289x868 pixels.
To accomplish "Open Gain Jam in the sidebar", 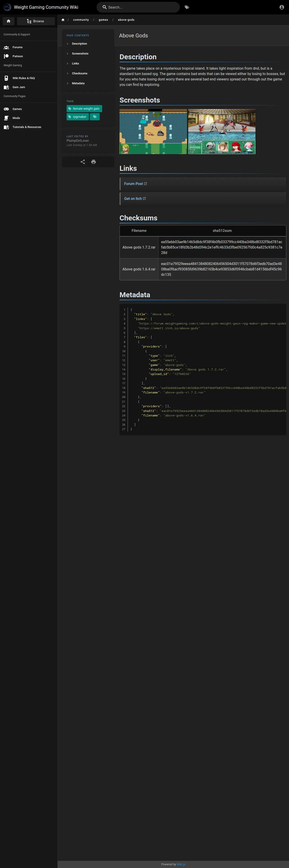I will click(x=18, y=87).
